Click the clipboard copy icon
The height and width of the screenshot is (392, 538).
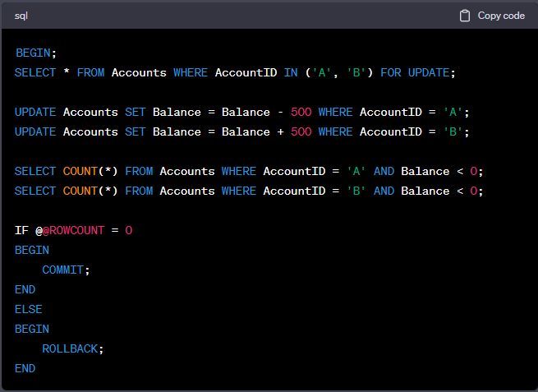click(x=465, y=16)
